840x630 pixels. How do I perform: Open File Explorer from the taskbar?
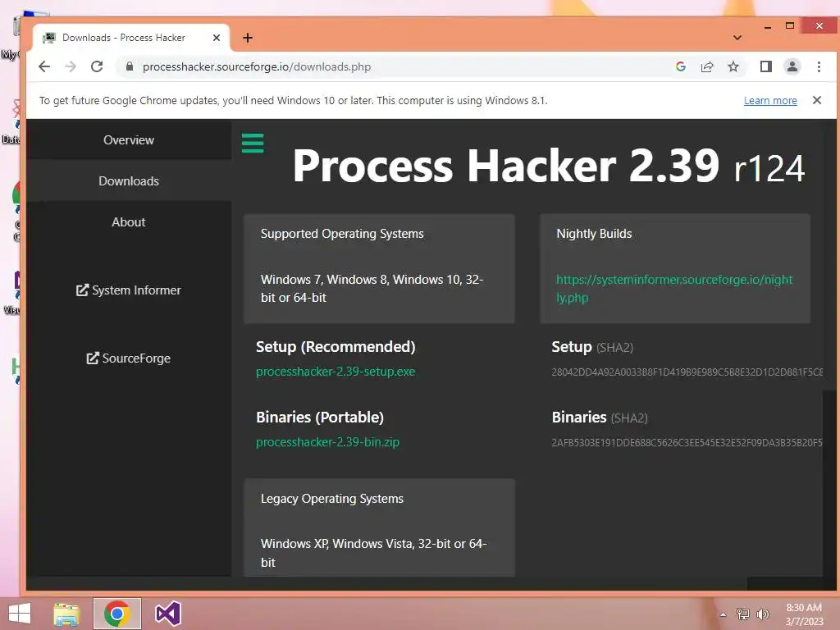click(66, 614)
